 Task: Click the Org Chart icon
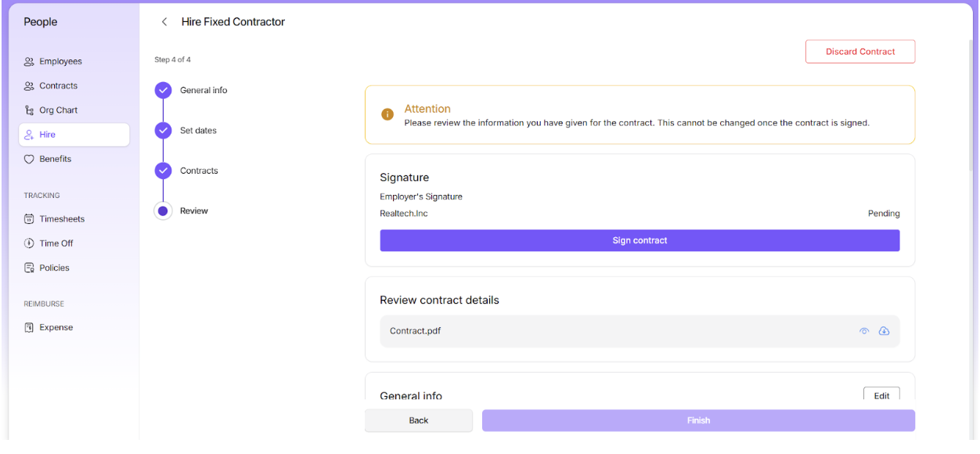tap(29, 110)
